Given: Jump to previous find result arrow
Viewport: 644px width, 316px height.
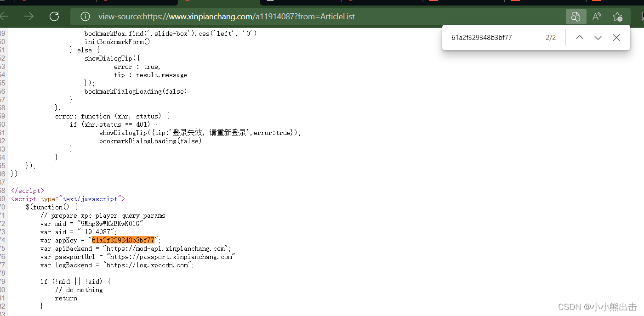Looking at the screenshot, I should tap(580, 38).
